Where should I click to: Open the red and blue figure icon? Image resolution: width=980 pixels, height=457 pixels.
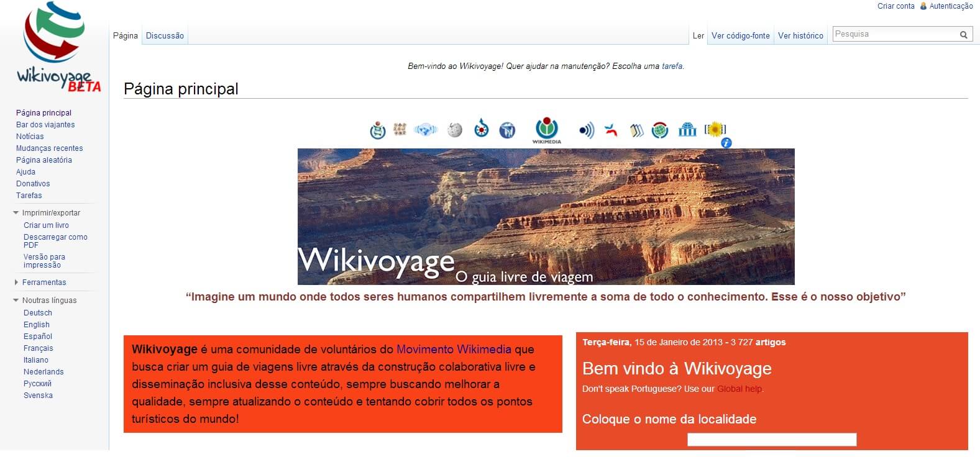tap(611, 130)
